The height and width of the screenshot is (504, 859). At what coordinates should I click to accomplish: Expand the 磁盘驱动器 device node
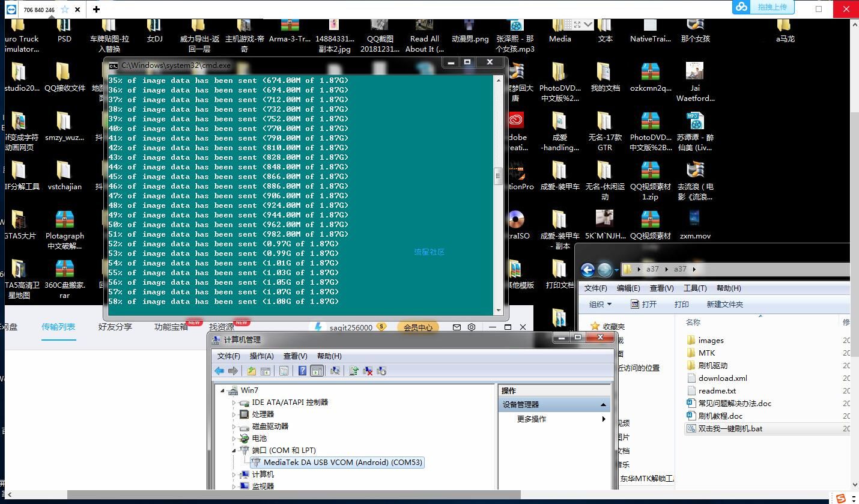tap(234, 427)
